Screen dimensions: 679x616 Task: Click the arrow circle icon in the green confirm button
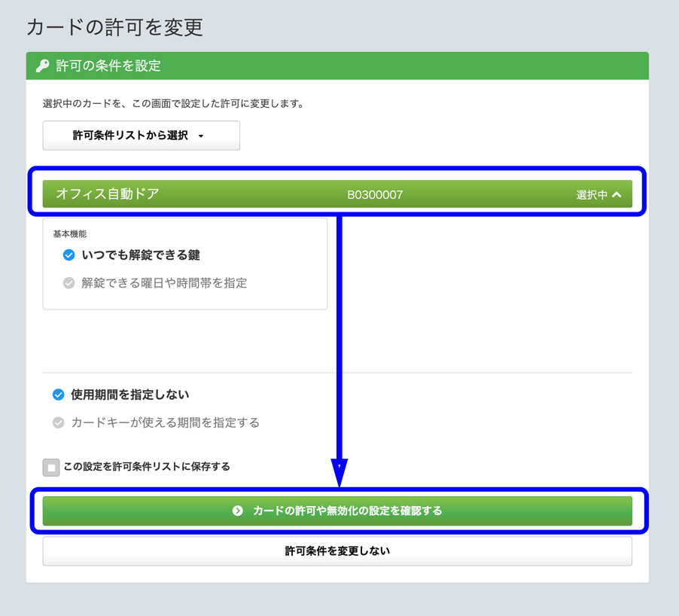(238, 511)
